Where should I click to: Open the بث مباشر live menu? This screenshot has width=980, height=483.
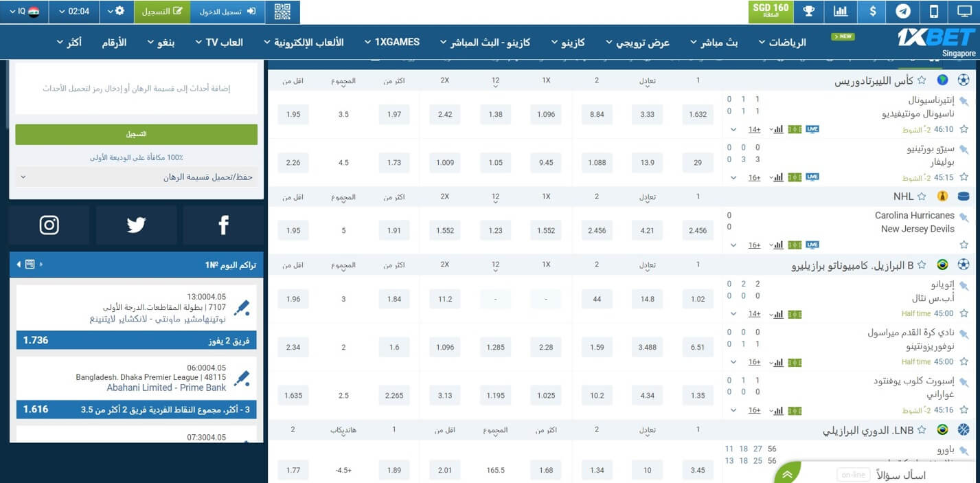(714, 42)
